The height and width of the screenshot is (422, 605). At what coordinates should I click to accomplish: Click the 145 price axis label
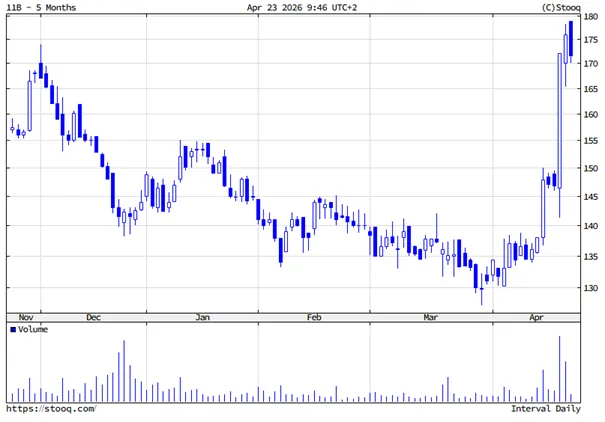pyautogui.click(x=591, y=197)
